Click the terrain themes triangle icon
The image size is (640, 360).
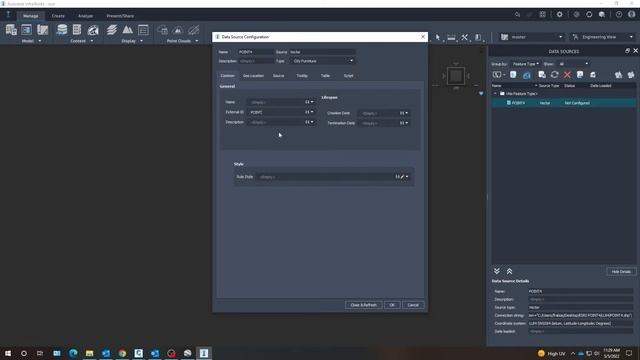coord(127,30)
